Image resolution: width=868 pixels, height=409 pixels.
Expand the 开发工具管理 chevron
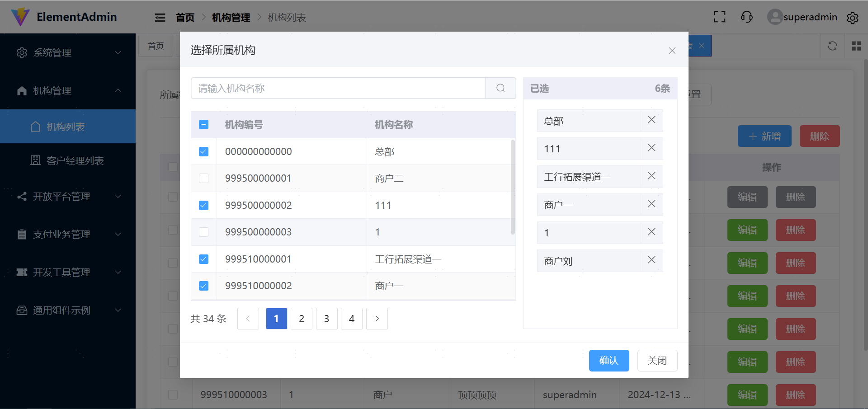(118, 272)
